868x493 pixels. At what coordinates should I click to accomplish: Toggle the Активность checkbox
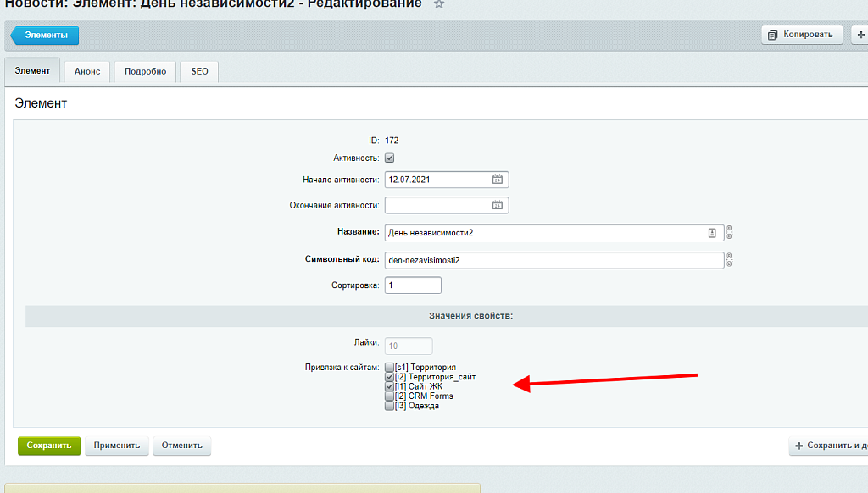[390, 158]
